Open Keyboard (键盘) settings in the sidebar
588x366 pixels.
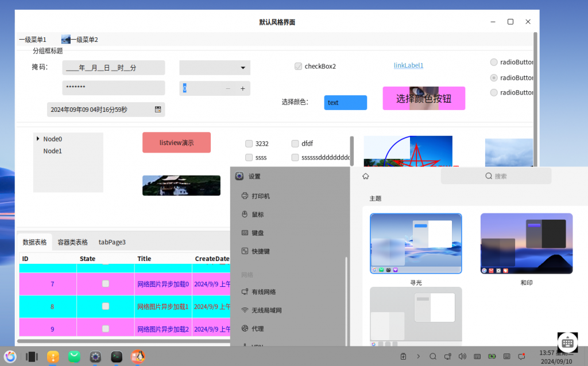[x=260, y=232]
